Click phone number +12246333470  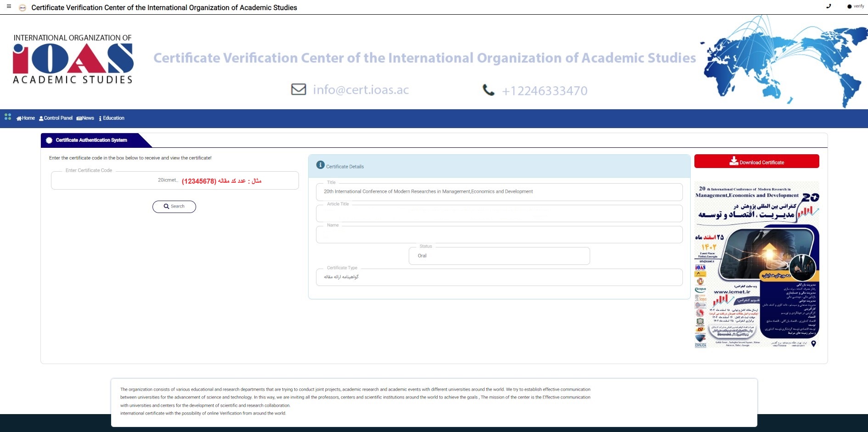click(545, 91)
